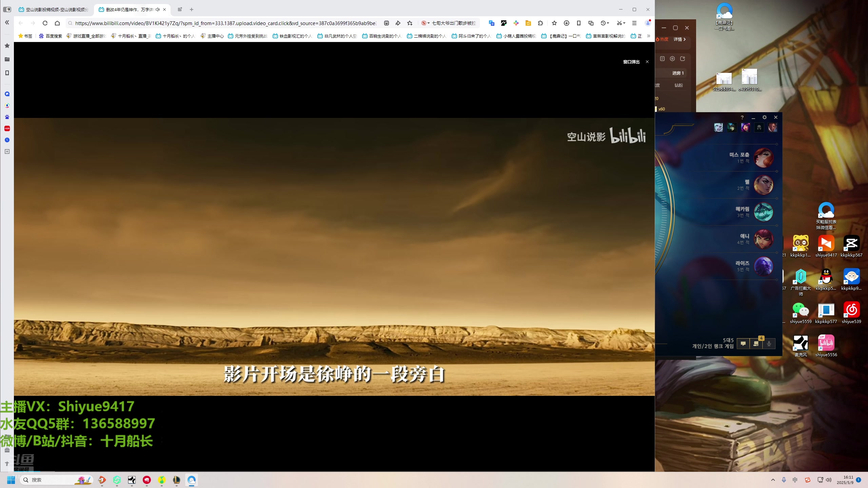Mute the playing video tab

(x=158, y=9)
